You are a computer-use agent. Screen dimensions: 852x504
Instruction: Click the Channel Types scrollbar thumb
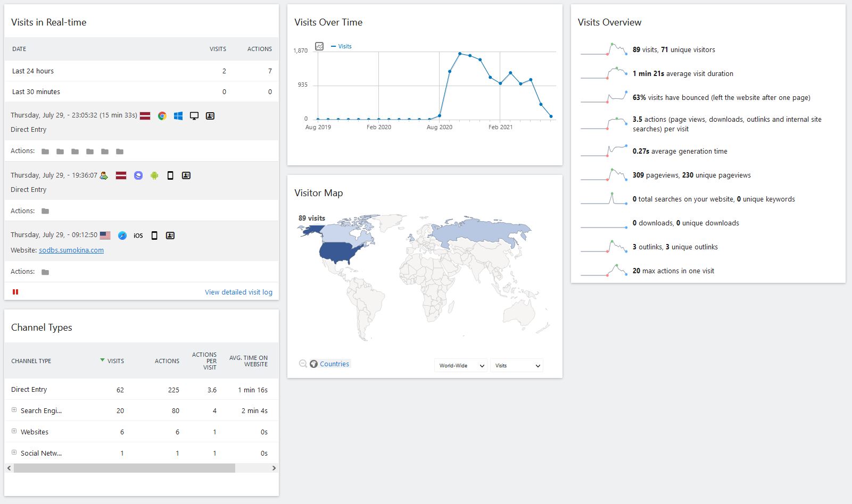(x=124, y=468)
